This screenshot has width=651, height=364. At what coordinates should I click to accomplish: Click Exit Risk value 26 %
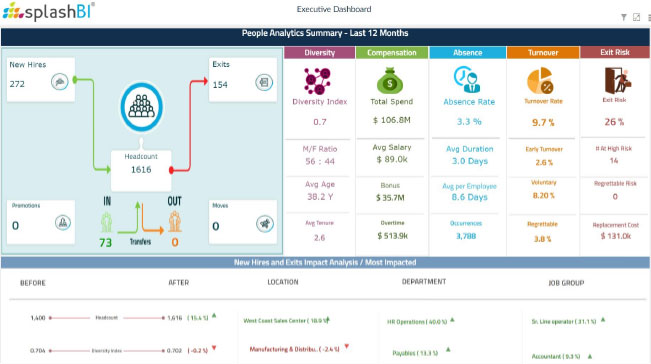(614, 122)
